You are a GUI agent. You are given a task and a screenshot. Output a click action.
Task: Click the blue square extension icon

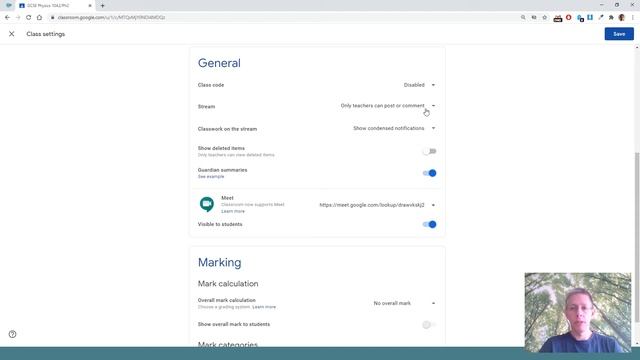coord(590,18)
